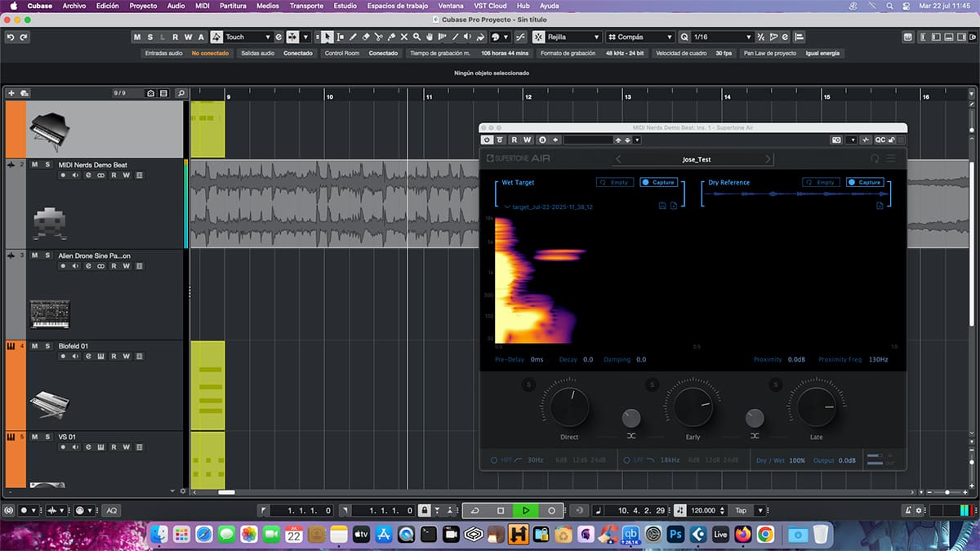Select the Zoom magnifier tool

(x=416, y=37)
